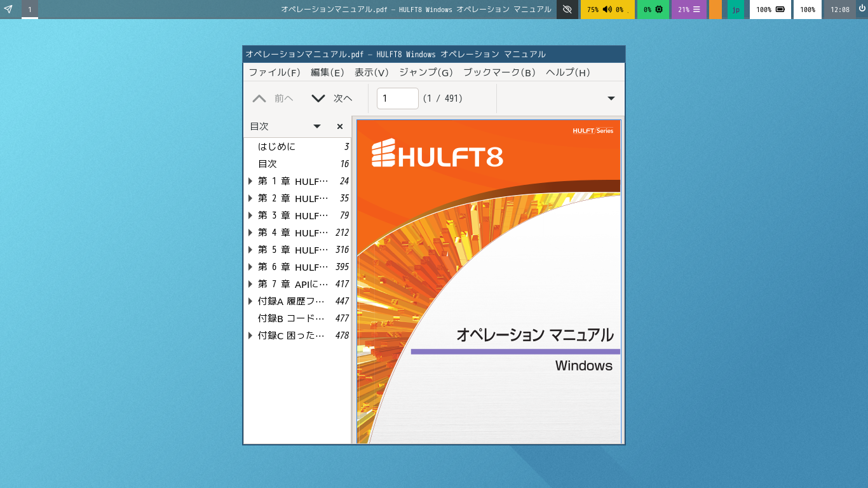Select the 目次 entry on page 16
Image resolution: width=868 pixels, height=488 pixels.
coord(297,164)
